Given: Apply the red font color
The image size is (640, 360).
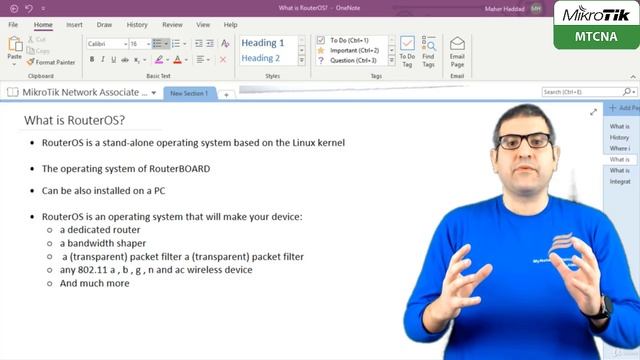Looking at the screenshot, I should click(178, 60).
